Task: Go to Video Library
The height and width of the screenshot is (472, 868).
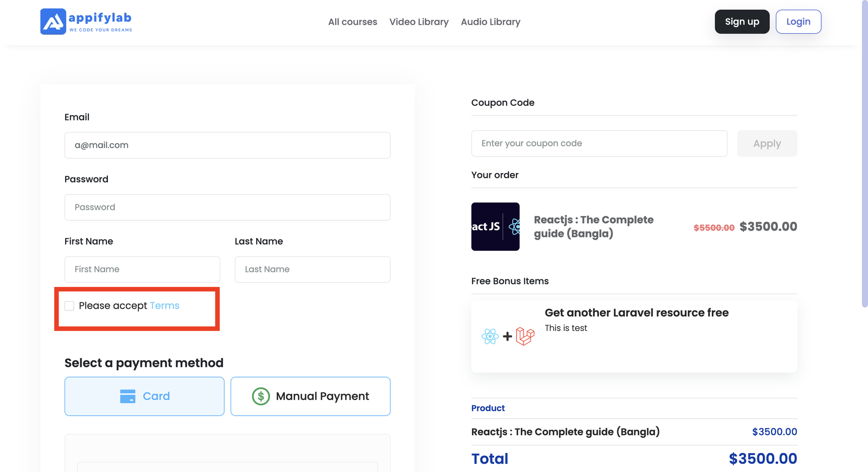Action: click(x=419, y=22)
